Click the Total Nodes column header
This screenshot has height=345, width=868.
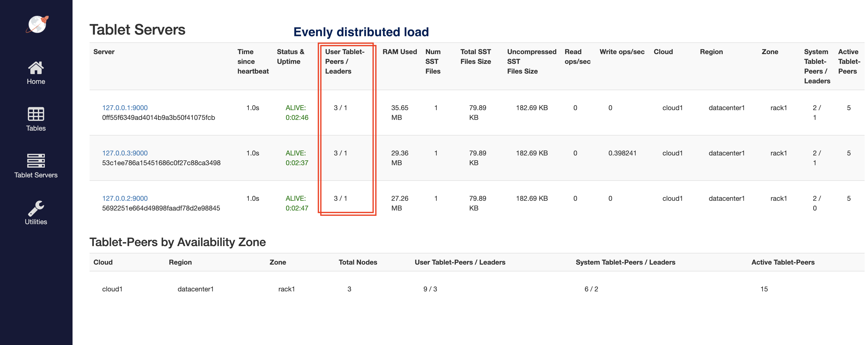coord(358,262)
